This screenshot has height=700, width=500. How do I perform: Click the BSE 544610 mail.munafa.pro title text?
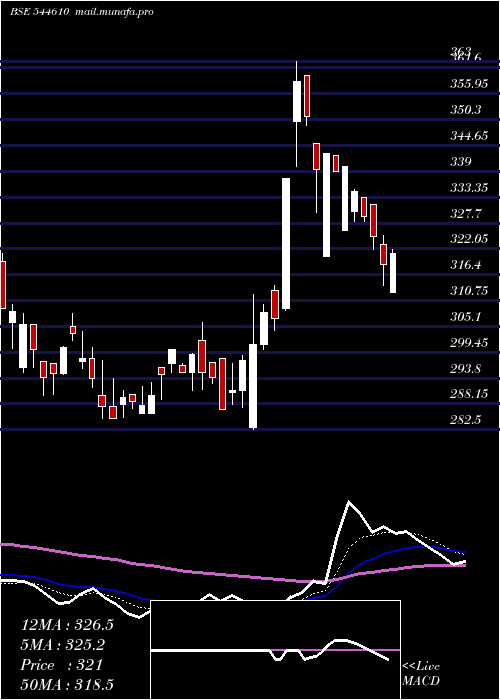point(82,12)
